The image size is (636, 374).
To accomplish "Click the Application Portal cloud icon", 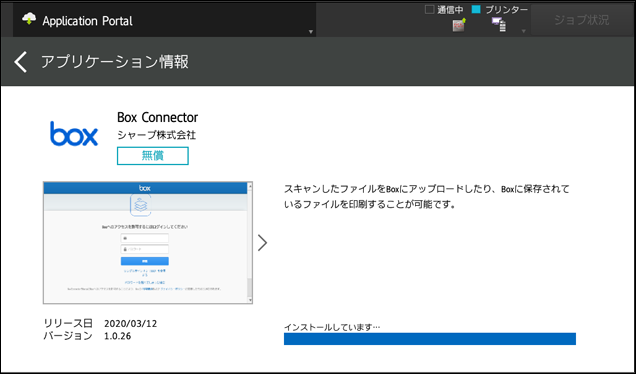I will [x=29, y=19].
